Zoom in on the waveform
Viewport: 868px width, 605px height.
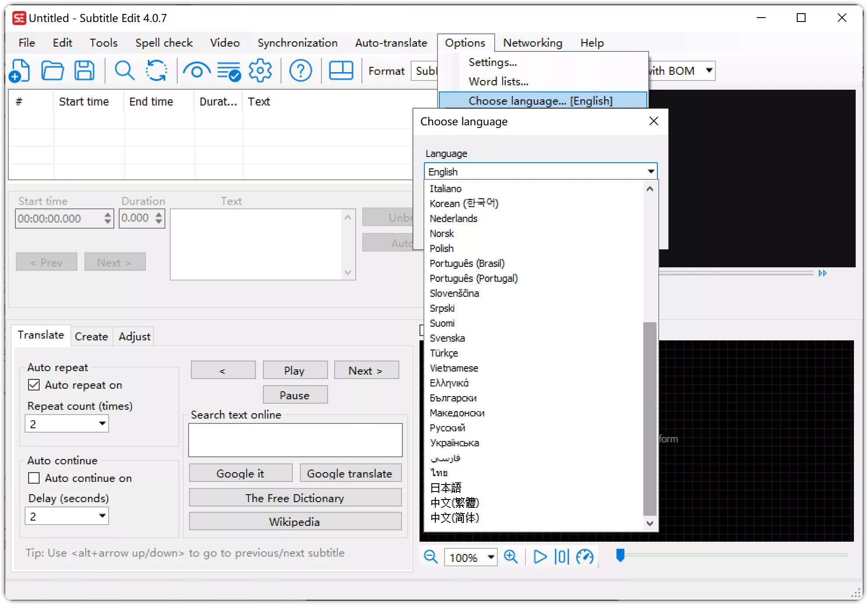[511, 557]
